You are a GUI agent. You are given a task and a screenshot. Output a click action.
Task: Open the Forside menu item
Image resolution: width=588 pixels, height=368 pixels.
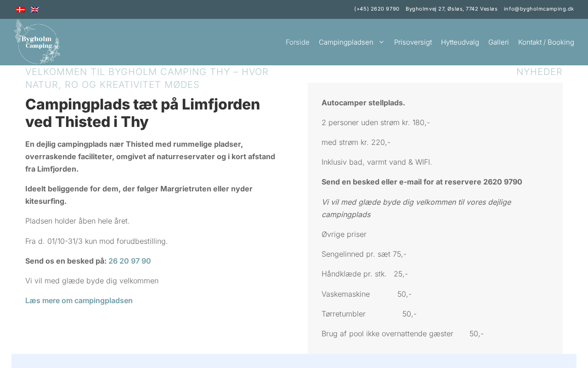coord(298,42)
